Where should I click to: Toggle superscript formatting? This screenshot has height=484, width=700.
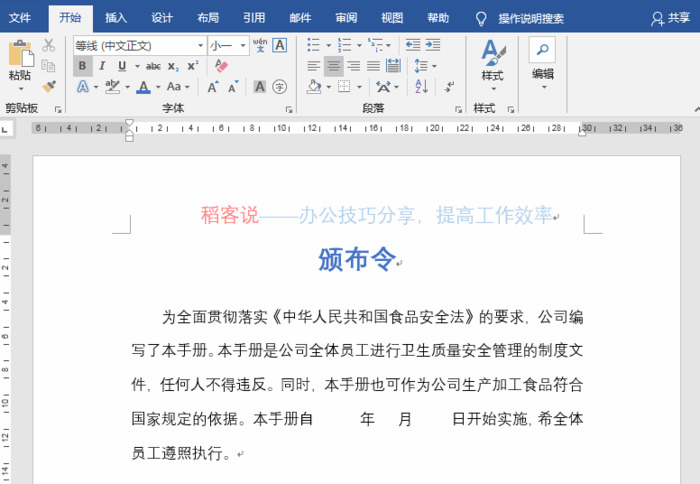click(193, 66)
